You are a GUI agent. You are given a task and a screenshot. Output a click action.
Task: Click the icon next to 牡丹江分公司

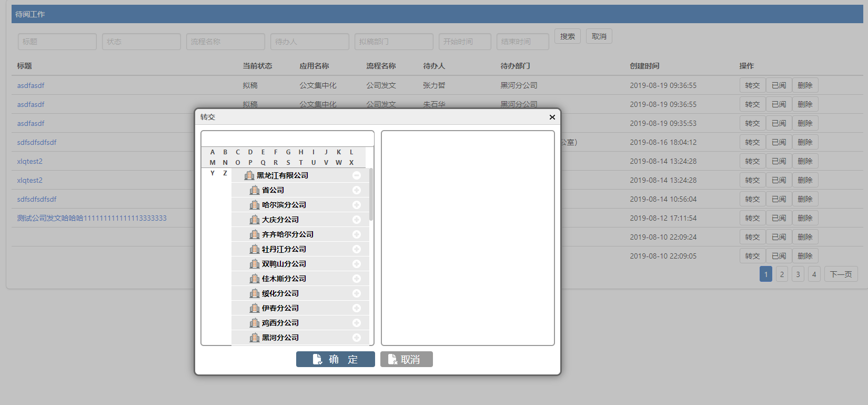point(255,249)
